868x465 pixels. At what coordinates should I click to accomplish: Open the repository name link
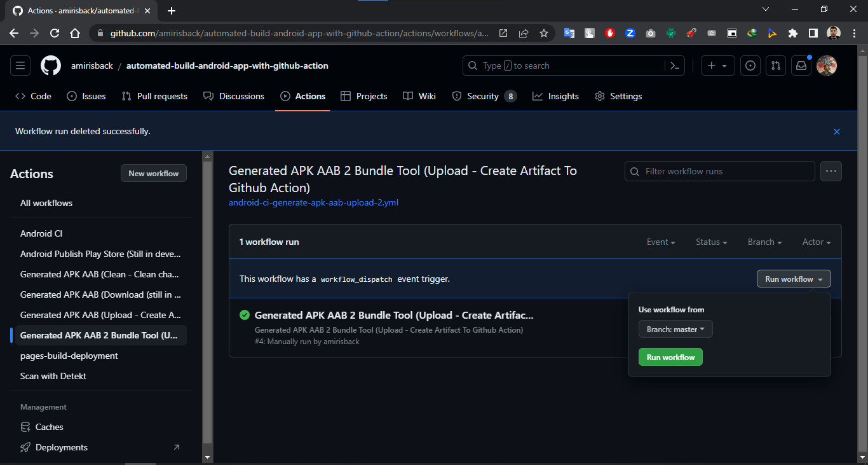point(227,66)
